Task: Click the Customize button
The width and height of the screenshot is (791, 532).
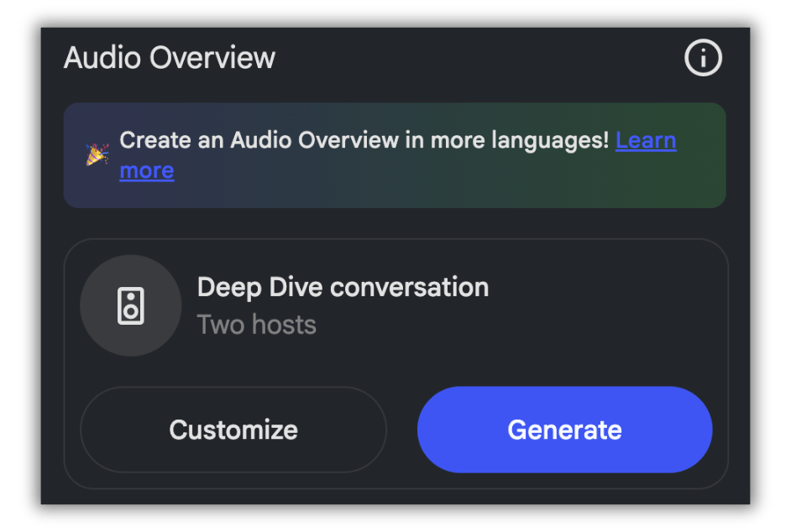Action: pos(233,430)
